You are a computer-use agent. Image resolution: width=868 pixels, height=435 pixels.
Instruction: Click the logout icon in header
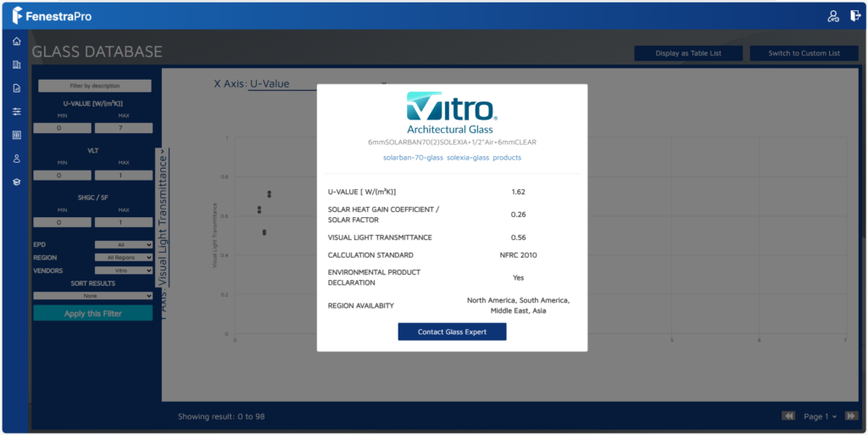click(854, 16)
